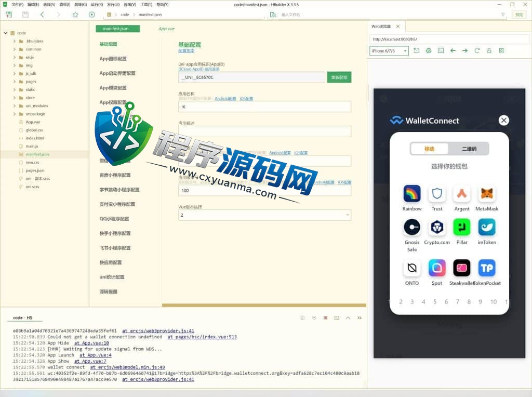Screen dimensions: 532x397
Task: Select the Rainbow wallet icon
Action: 412,193
